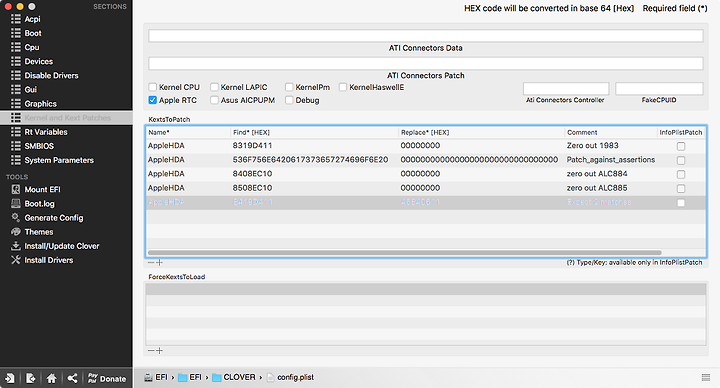
Task: Enable the Debug checkbox
Action: [289, 100]
